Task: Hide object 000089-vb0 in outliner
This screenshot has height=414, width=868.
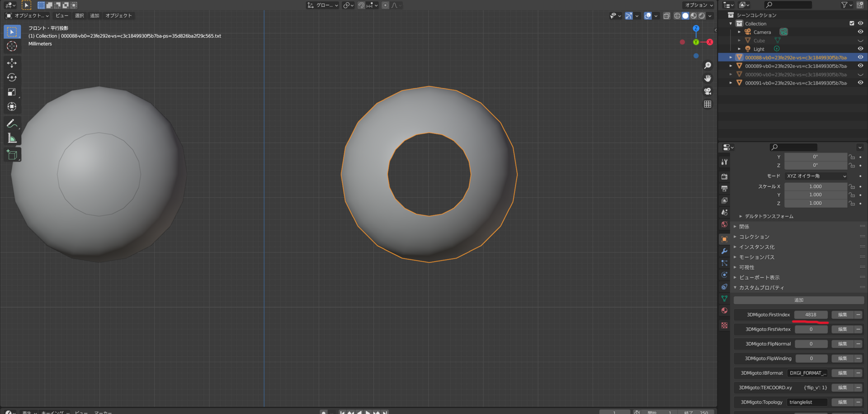Action: [x=860, y=66]
